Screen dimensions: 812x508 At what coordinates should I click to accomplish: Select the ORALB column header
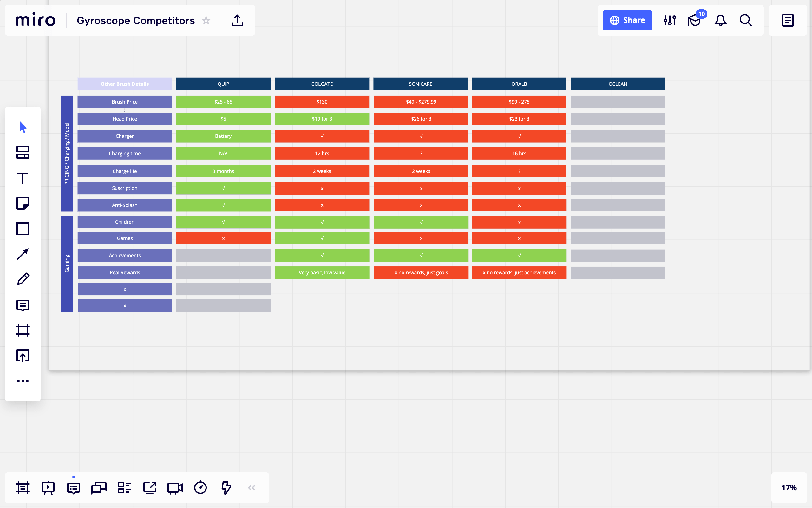(519, 84)
